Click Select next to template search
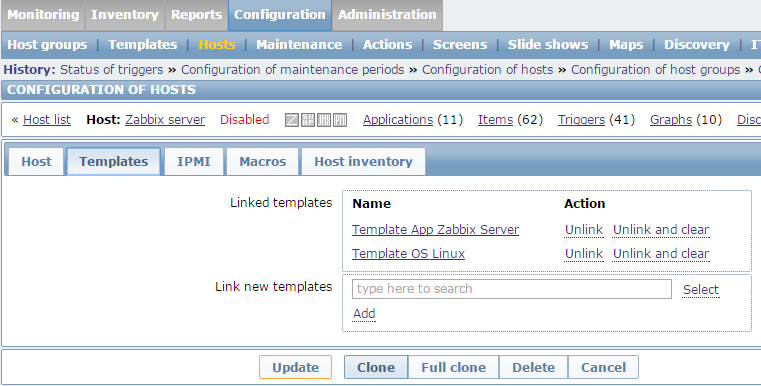The image size is (761, 386). tap(701, 290)
